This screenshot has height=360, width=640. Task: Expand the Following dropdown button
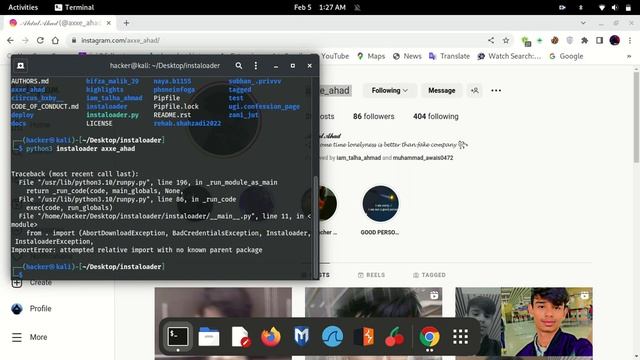pyautogui.click(x=389, y=91)
